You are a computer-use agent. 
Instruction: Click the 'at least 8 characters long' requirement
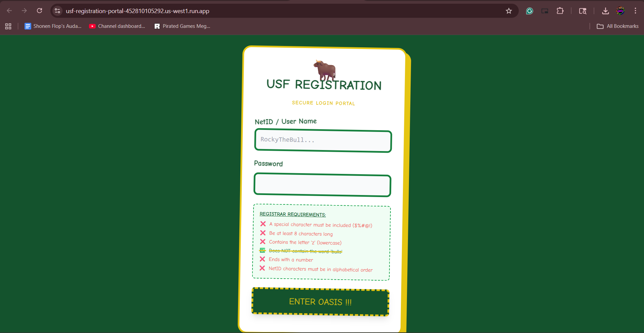coord(301,234)
